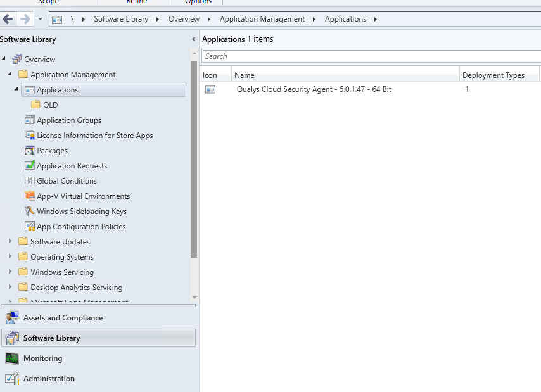Click the Back navigation arrow

8,19
